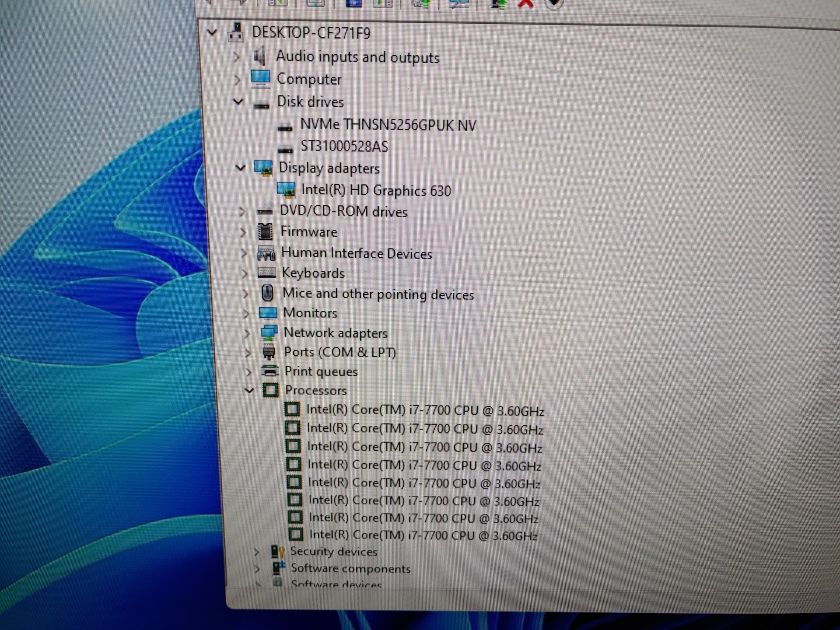The image size is (840, 630).
Task: Collapse the Processors category
Action: coord(249,390)
